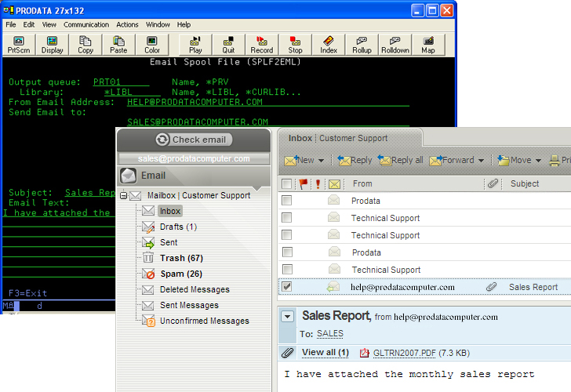Open the Help menu in PRODATA
This screenshot has width=571, height=392.
click(184, 25)
